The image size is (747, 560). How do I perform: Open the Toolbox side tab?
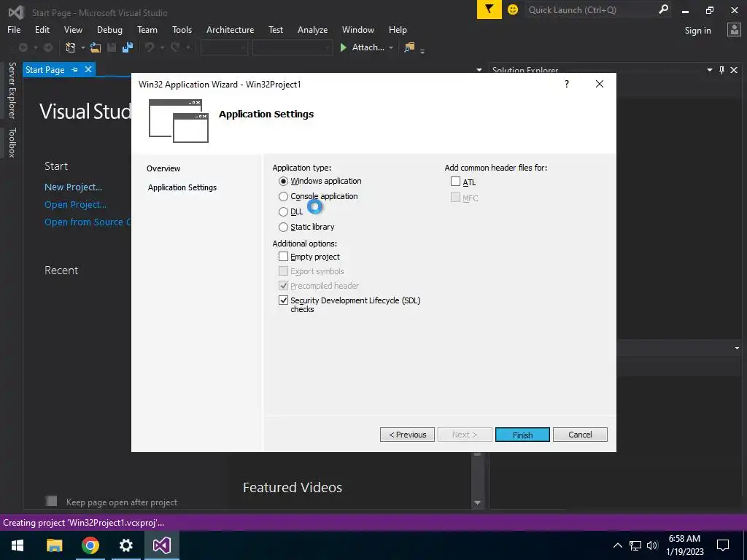tap(12, 142)
